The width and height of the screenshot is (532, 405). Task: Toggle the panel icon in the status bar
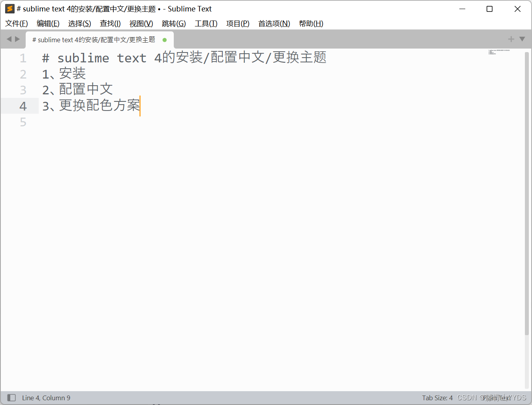11,397
